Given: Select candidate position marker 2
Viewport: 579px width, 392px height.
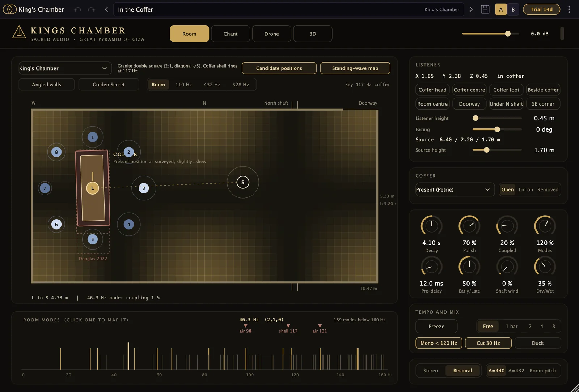Looking at the screenshot, I should 128,152.
